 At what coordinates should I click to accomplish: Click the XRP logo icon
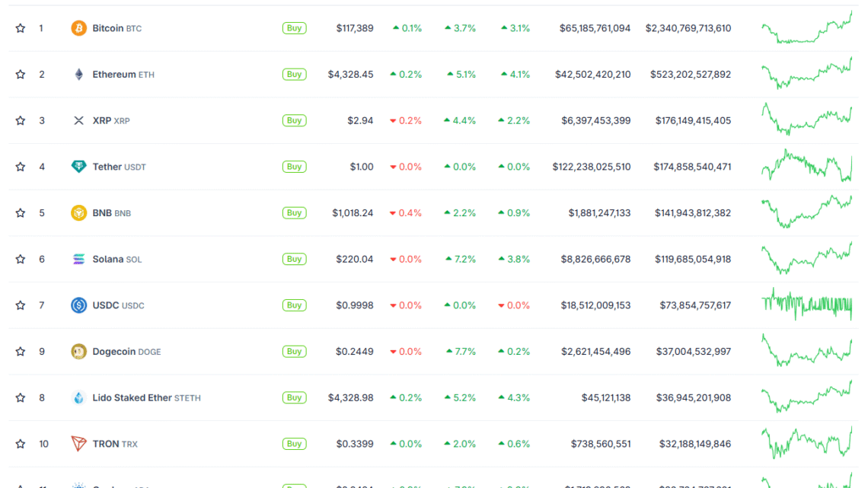tap(78, 120)
